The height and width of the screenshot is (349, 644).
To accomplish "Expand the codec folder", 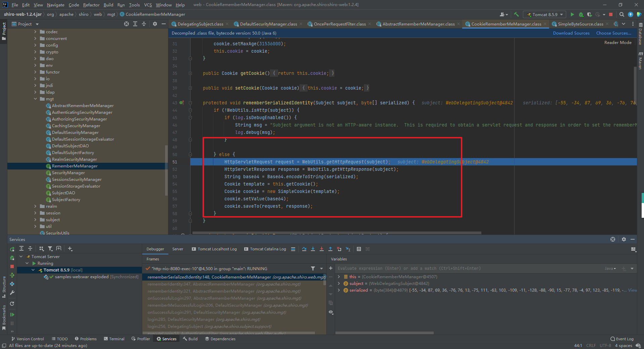I will pos(35,32).
